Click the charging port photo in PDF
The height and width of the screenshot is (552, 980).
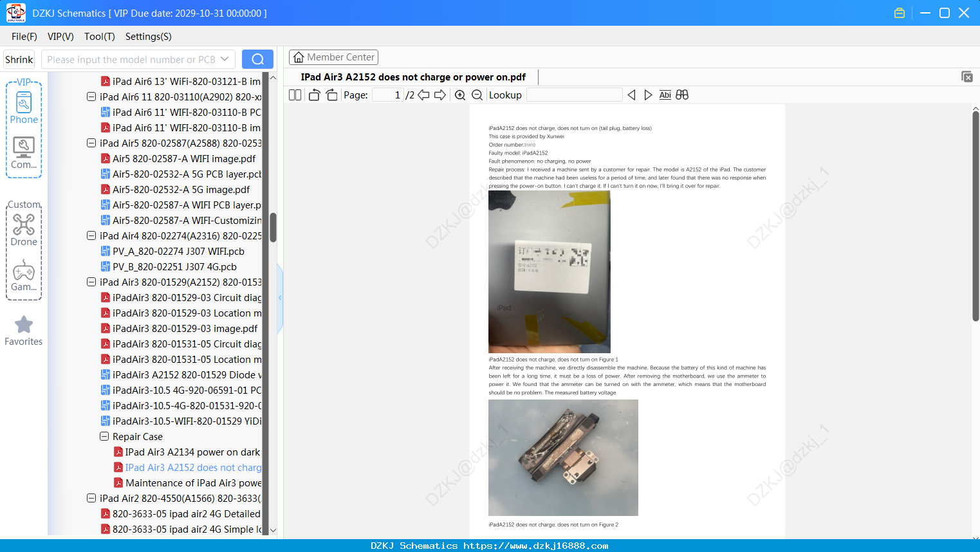[x=563, y=457]
